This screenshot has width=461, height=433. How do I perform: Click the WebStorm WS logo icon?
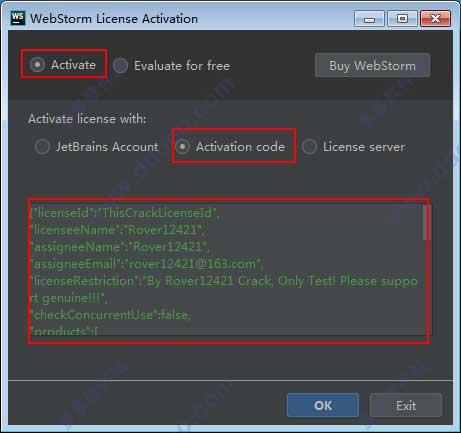click(18, 18)
